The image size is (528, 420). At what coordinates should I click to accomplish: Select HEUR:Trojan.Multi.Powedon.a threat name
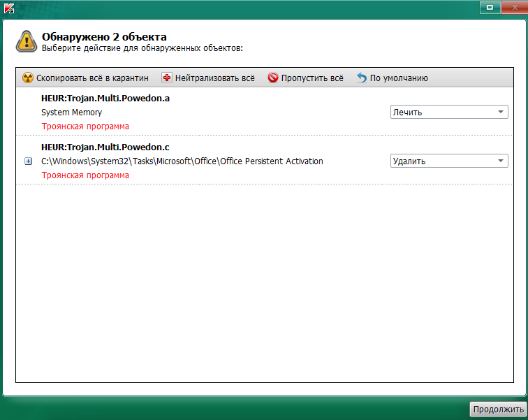pyautogui.click(x=105, y=99)
